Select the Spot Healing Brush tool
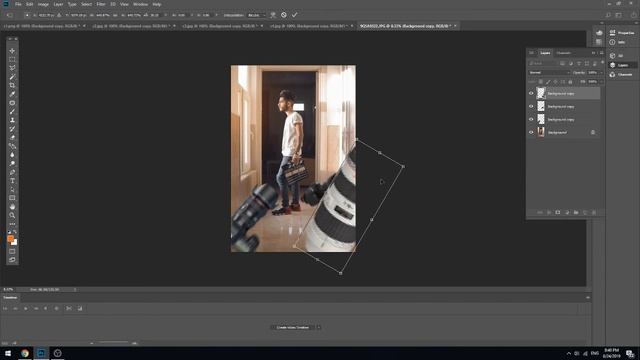The image size is (640, 360). pos(12,103)
